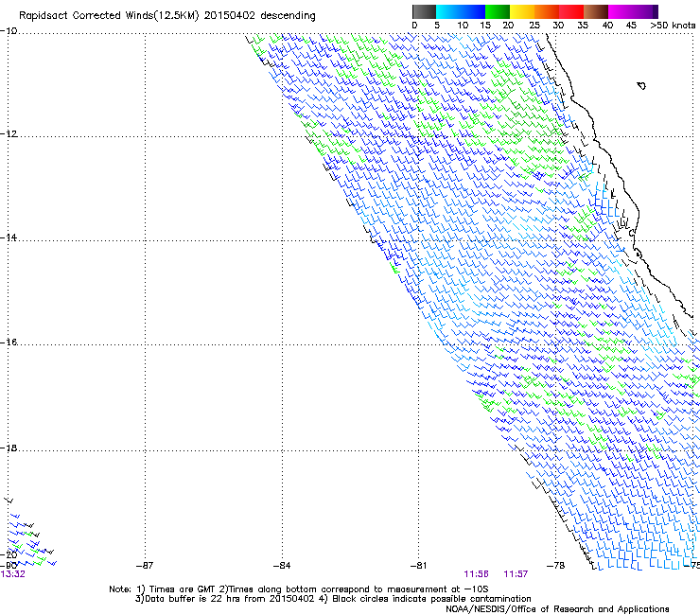Image resolution: width=700 pixels, height=615 pixels.
Task: Click the purple 11:56 time stamp
Action: (476, 574)
